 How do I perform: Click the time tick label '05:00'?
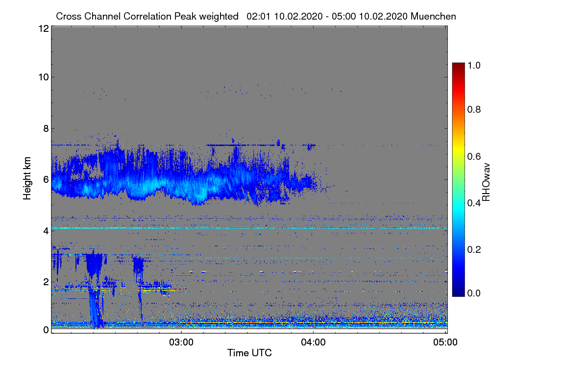click(445, 343)
